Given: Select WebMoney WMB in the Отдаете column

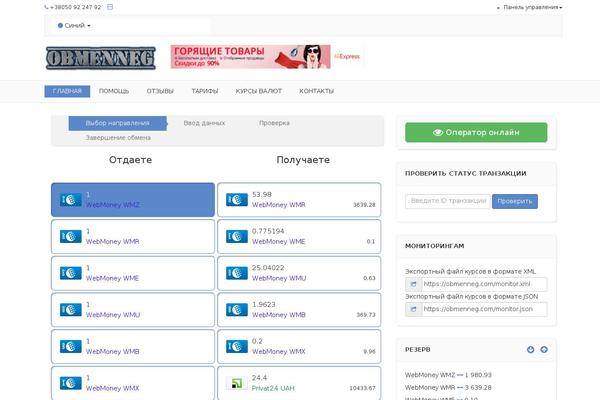Looking at the screenshot, I should click(x=133, y=347).
